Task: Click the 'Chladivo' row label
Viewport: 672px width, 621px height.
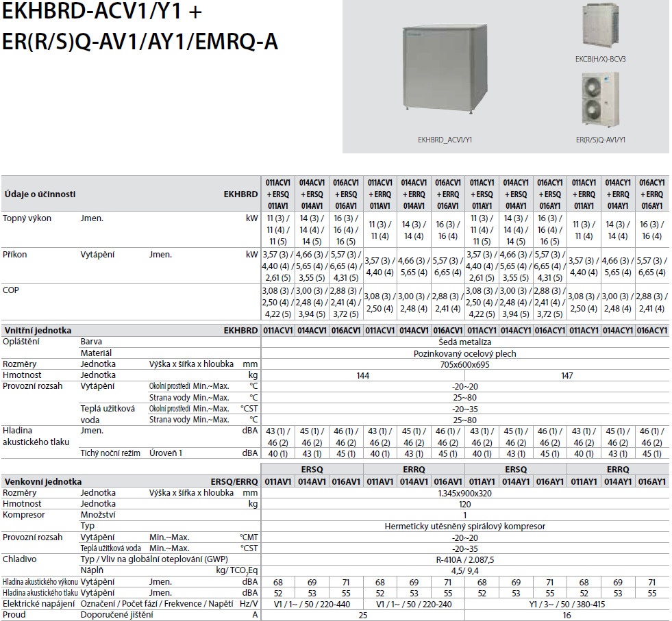Action: [20, 559]
